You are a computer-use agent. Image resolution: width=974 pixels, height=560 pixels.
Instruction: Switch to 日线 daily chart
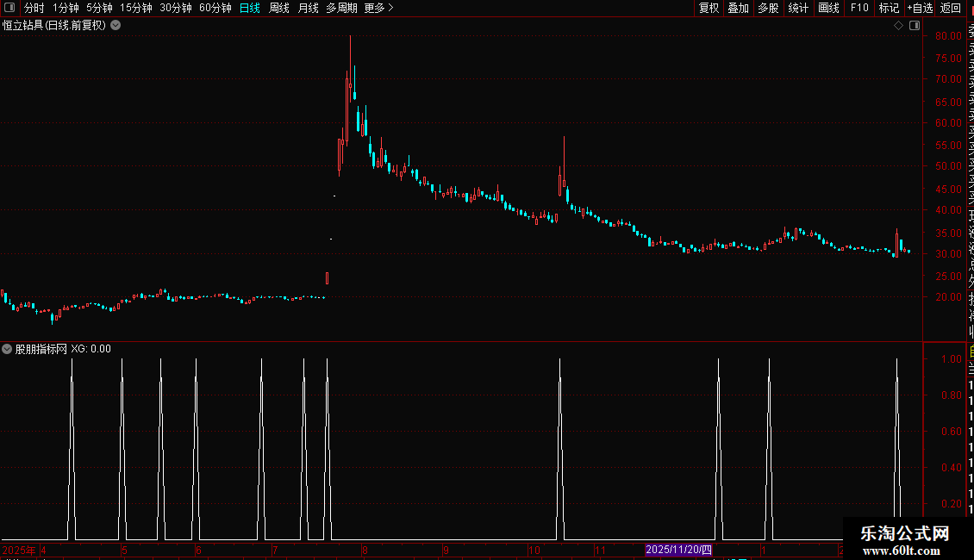point(250,8)
